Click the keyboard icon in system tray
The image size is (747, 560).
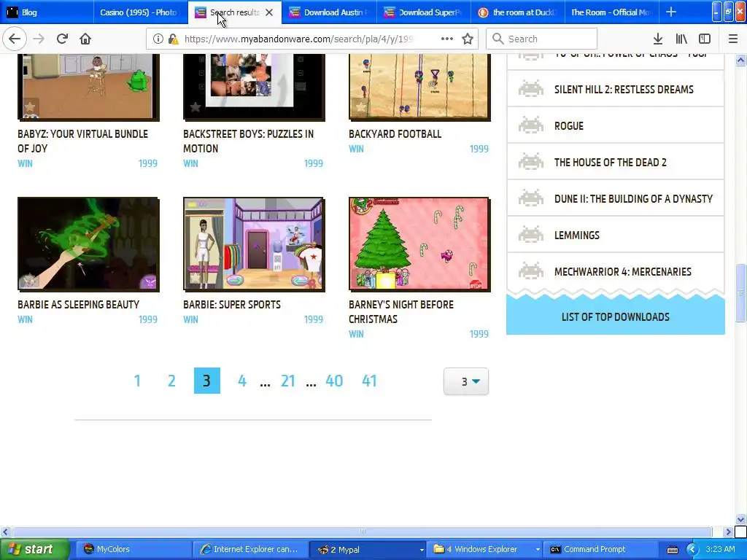(672, 550)
